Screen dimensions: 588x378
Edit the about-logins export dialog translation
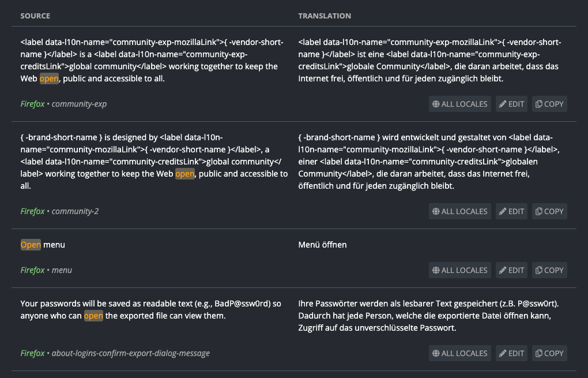click(511, 353)
